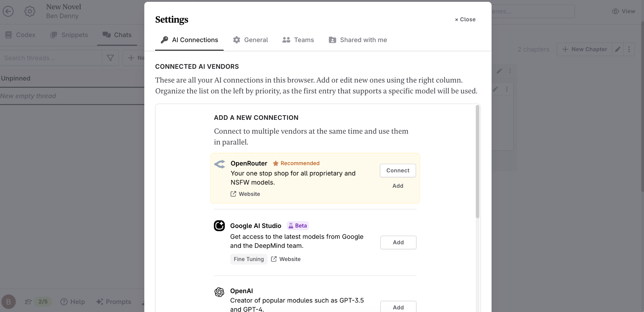Open the Codex tab in the sidebar

(20, 35)
